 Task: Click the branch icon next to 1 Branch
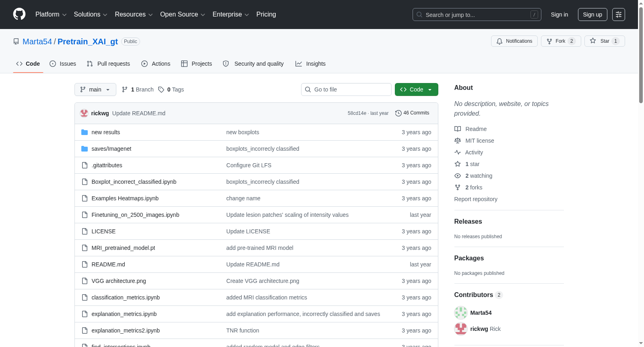click(x=125, y=89)
